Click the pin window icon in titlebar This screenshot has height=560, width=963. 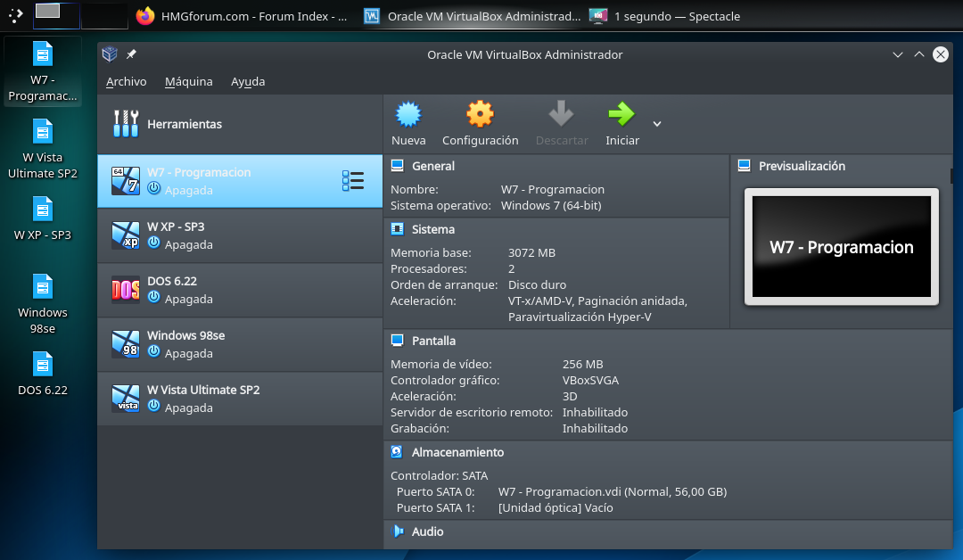(131, 54)
